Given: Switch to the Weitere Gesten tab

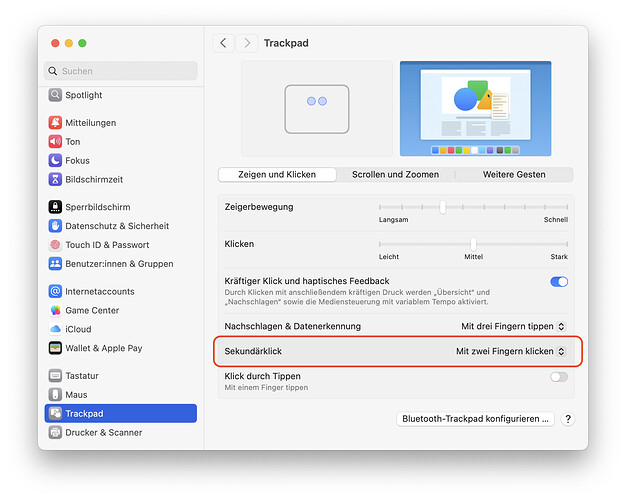Looking at the screenshot, I should [x=514, y=174].
